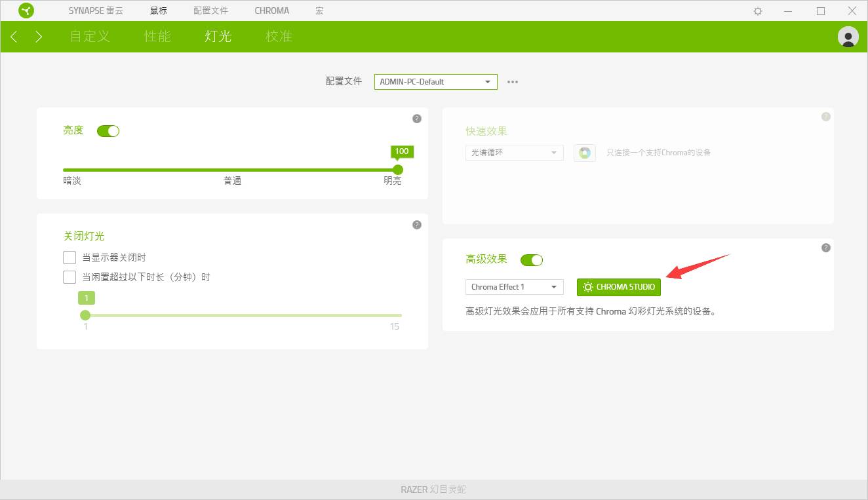
Task: Enable the 当显示器关闭时 checkbox
Action: pyautogui.click(x=69, y=257)
